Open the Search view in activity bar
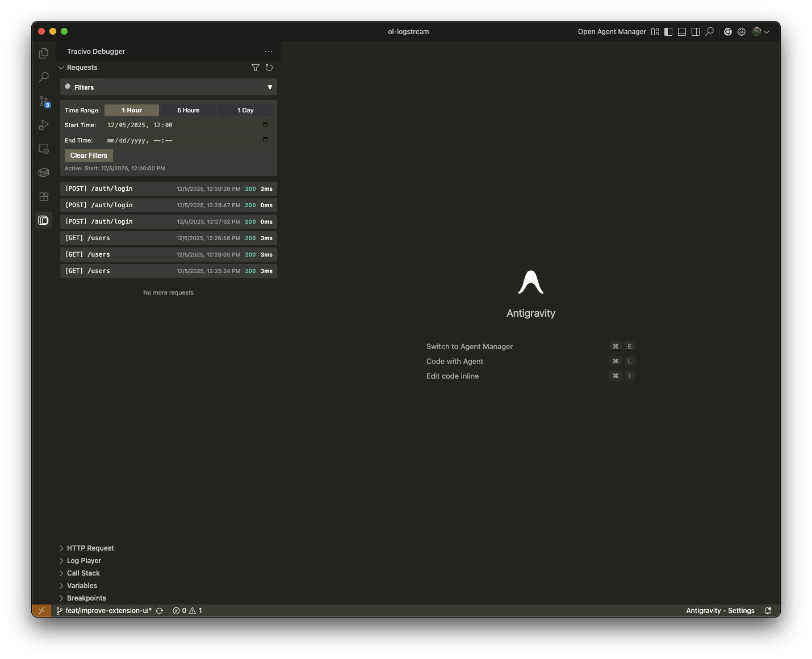 44,77
